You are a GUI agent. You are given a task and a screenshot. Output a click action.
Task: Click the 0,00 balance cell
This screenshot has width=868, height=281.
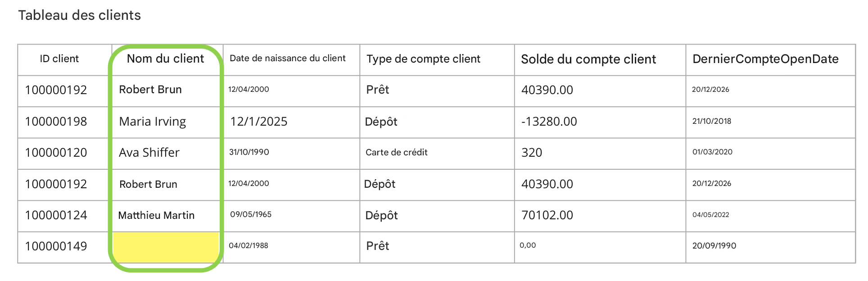point(528,245)
